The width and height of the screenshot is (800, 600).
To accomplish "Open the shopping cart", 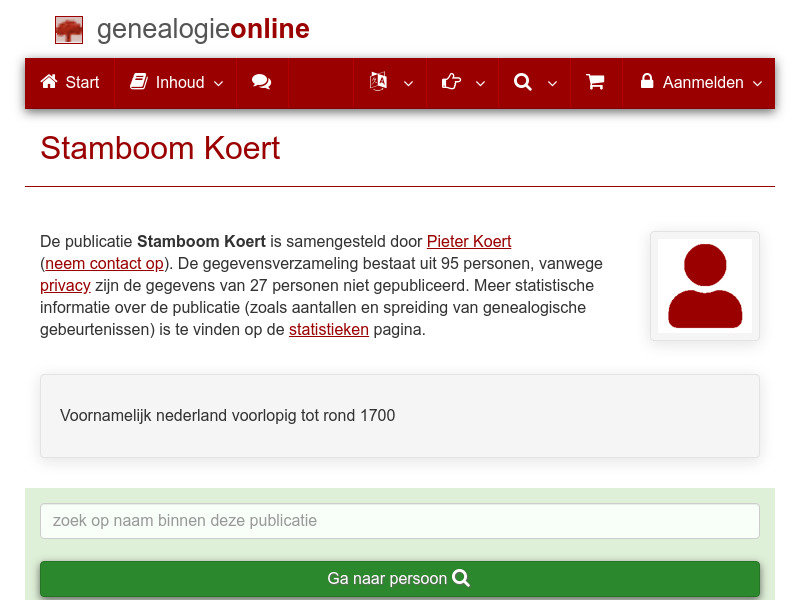I will [x=595, y=83].
